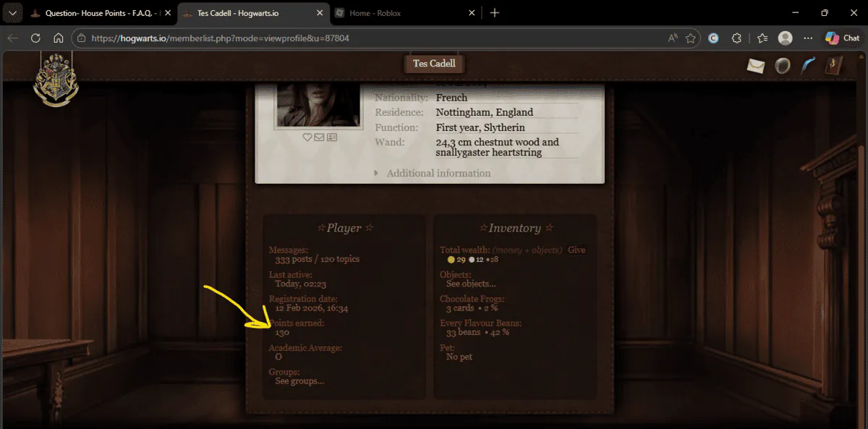Open 120 topics link
Image resolution: width=868 pixels, height=429 pixels.
pyautogui.click(x=340, y=259)
